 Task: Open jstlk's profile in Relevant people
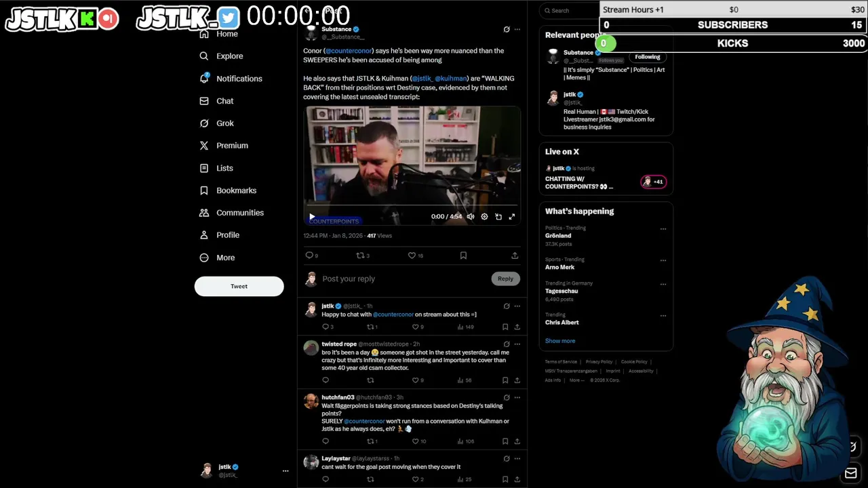tap(570, 95)
